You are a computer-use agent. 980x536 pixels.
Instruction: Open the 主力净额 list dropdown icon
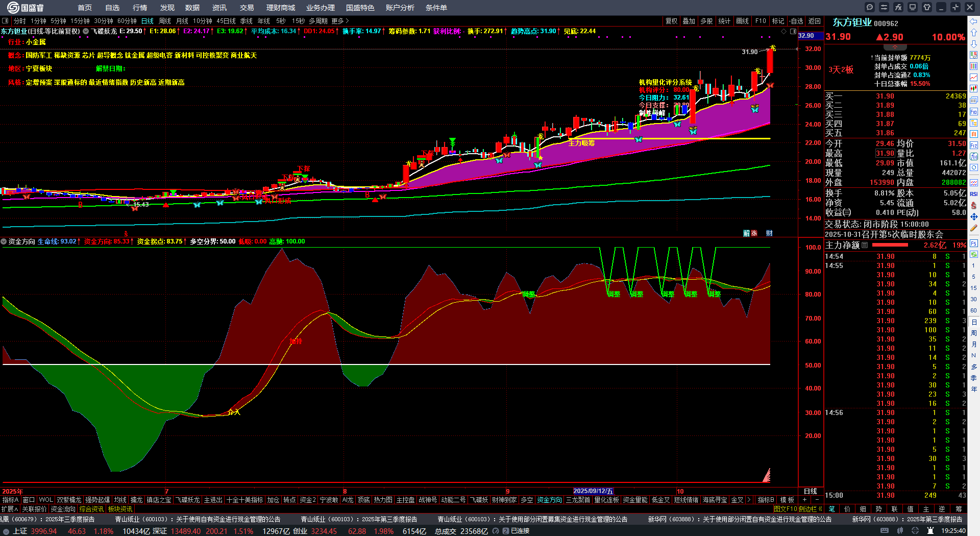point(865,245)
